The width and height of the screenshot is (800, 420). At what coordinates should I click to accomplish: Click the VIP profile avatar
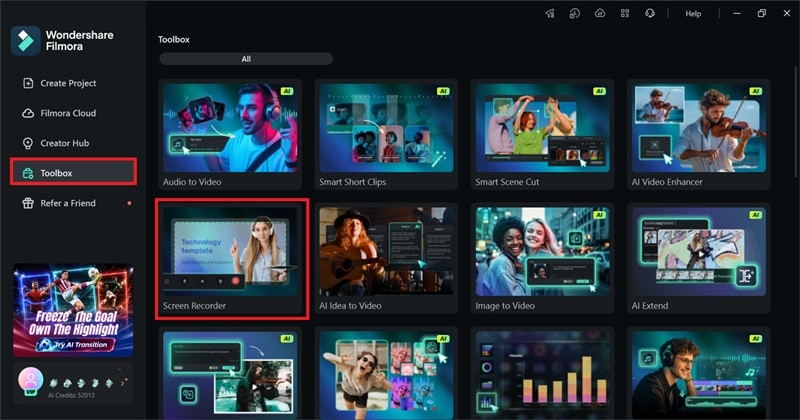point(31,381)
